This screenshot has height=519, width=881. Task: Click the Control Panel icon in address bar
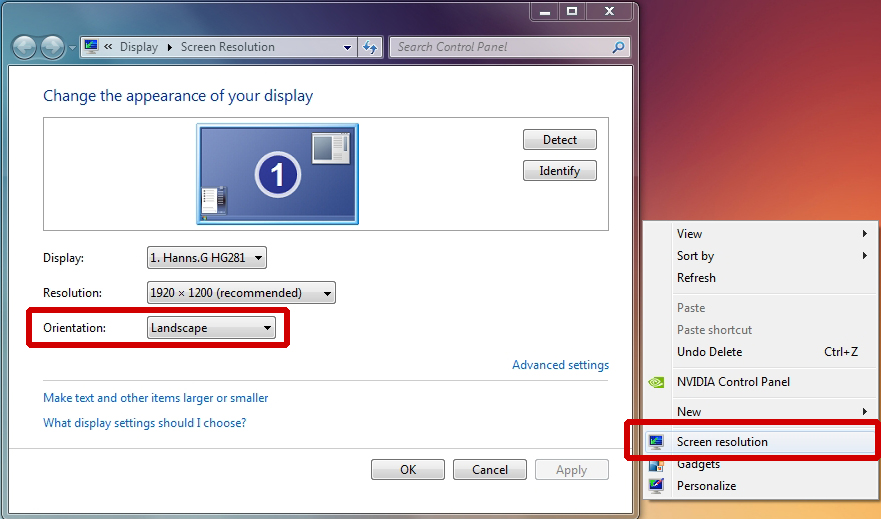91,47
